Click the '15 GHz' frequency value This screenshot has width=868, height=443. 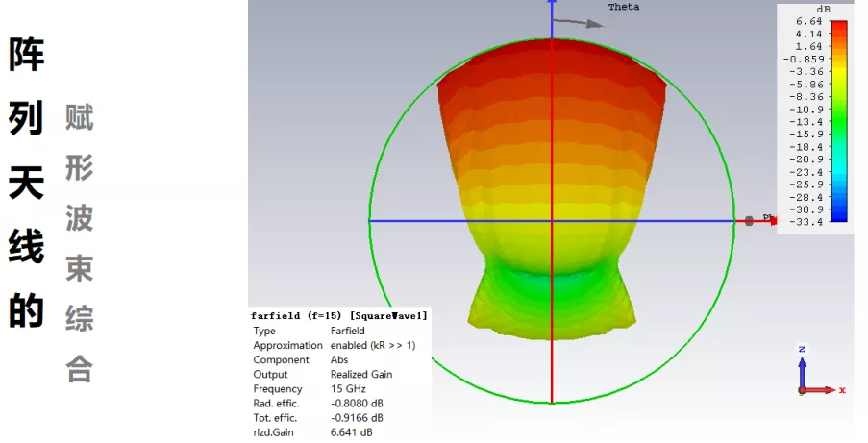348,389
